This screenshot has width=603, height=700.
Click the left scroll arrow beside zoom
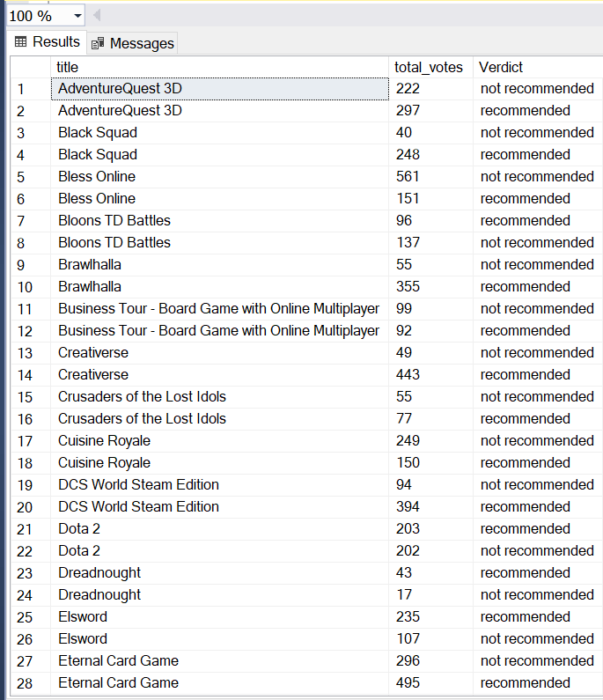click(x=97, y=16)
